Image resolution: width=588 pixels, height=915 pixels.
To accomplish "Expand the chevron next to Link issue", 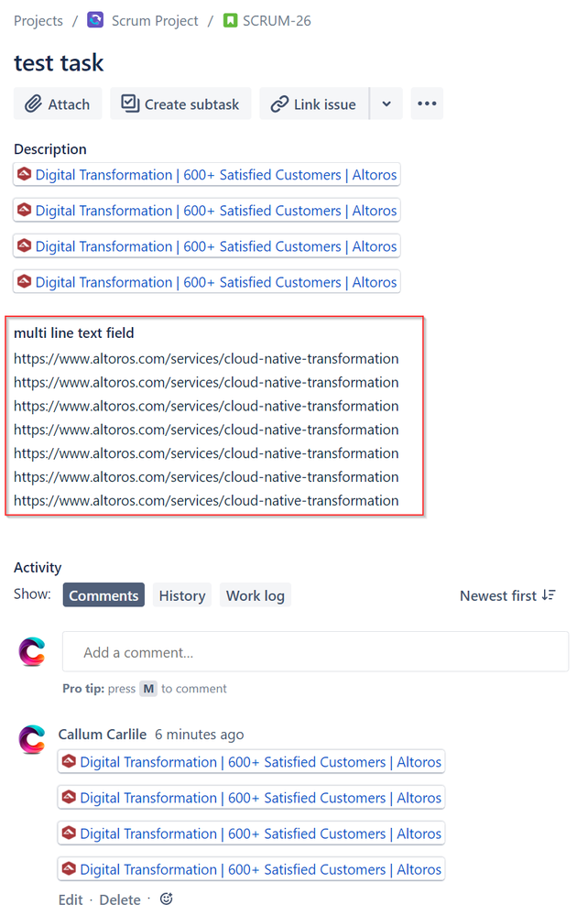I will click(x=386, y=103).
